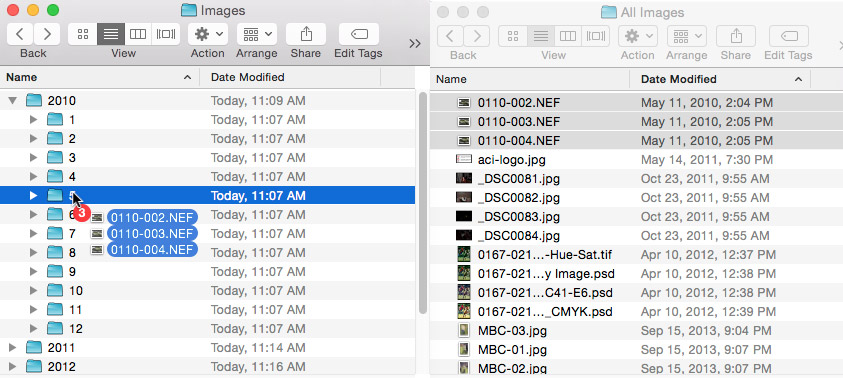Image resolution: width=843 pixels, height=378 pixels.
Task: Expand folder 3 inside 2010
Action: pyautogui.click(x=33, y=158)
